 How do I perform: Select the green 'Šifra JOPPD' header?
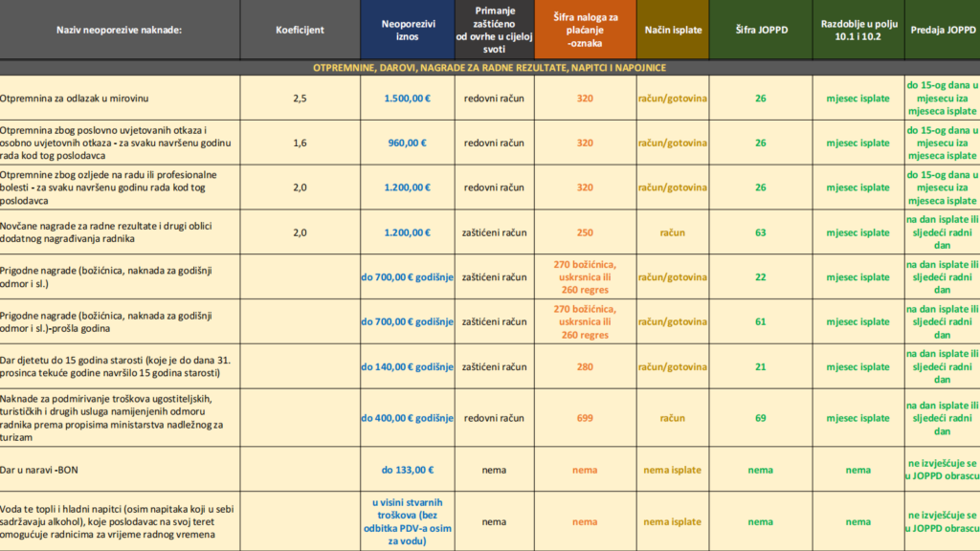[x=760, y=31]
